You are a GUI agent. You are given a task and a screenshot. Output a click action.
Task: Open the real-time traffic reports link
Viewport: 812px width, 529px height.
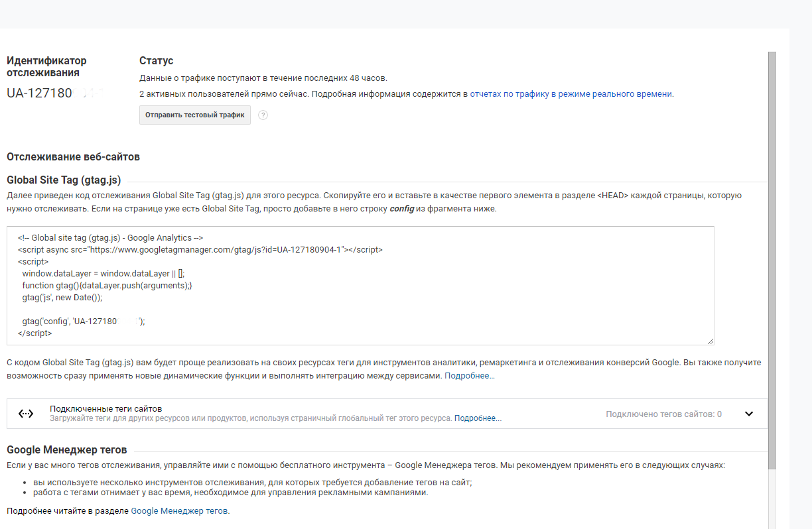[571, 94]
